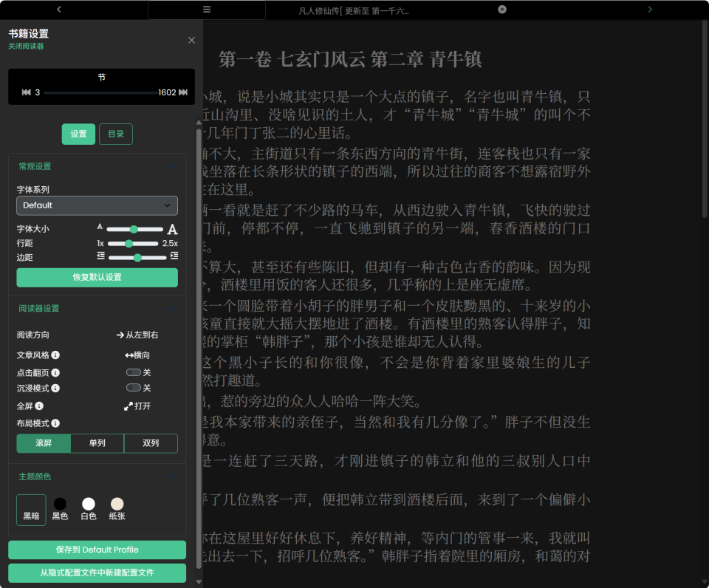The width and height of the screenshot is (709, 588).
Task: Jump to last section with skip-forward icon
Action: (x=183, y=92)
